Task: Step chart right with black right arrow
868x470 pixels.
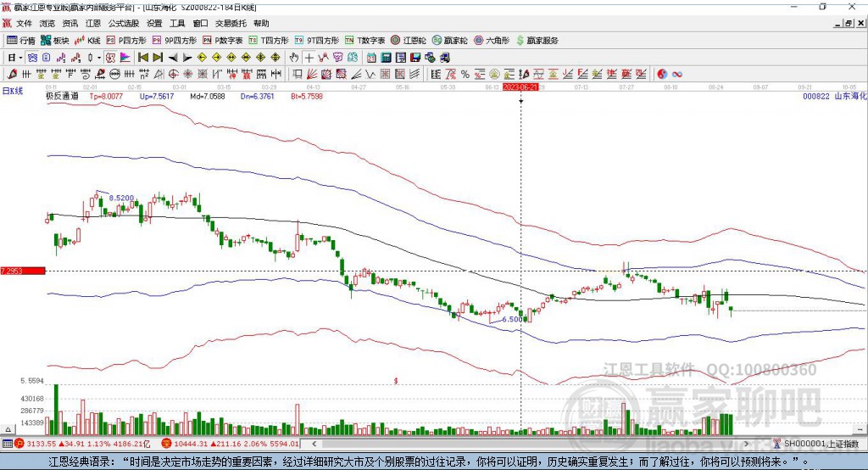Action: pyautogui.click(x=187, y=58)
